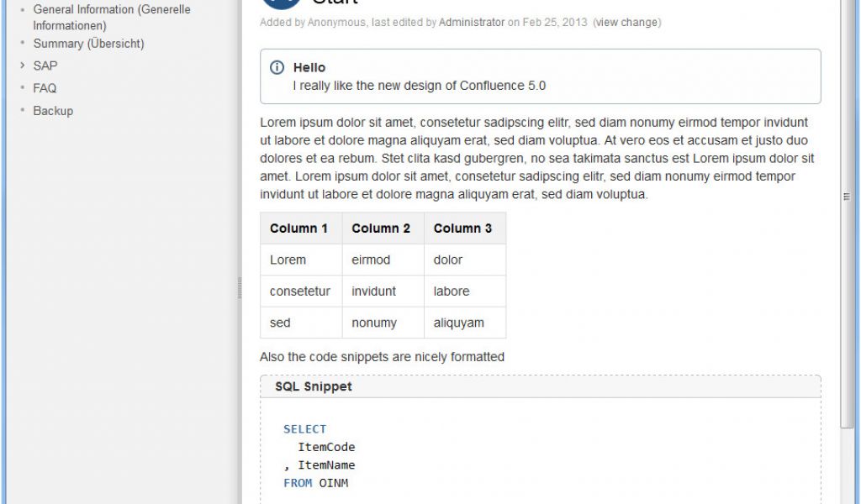
Task: Open the Backup page in the sidebar
Action: [x=53, y=110]
